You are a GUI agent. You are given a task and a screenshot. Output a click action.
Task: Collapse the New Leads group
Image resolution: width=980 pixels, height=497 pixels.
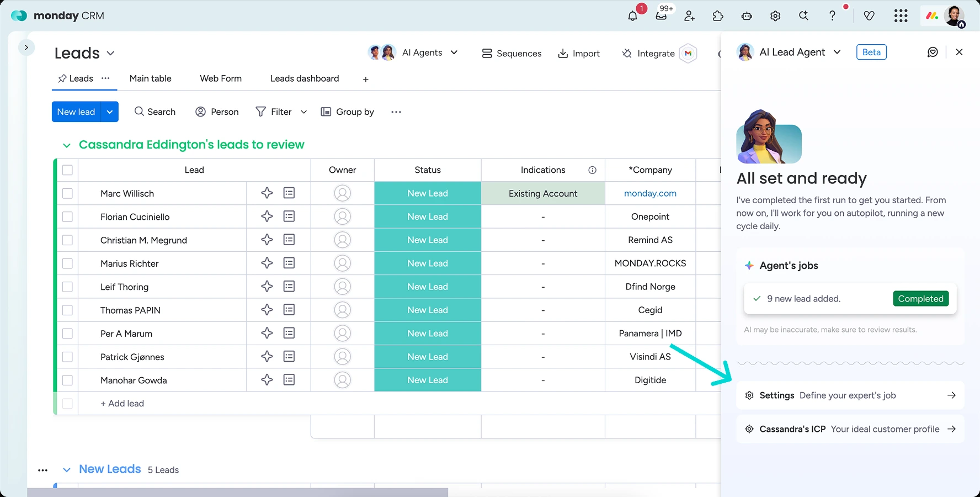[67, 470]
